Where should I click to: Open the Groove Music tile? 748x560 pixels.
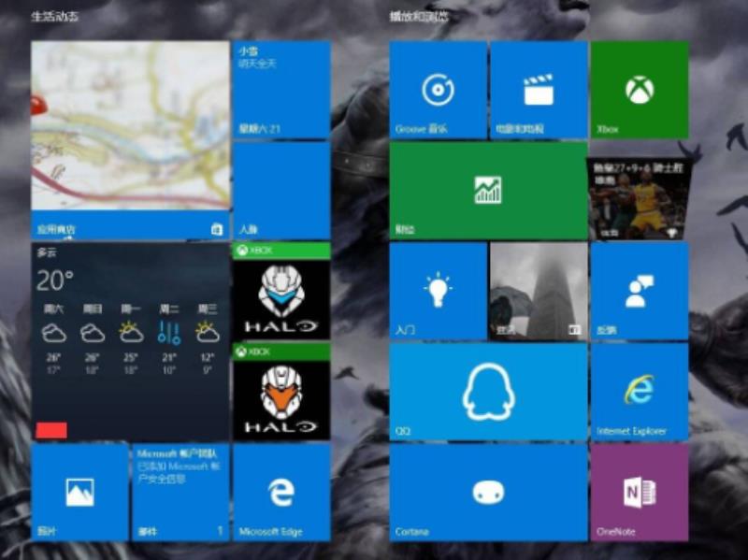pyautogui.click(x=438, y=90)
